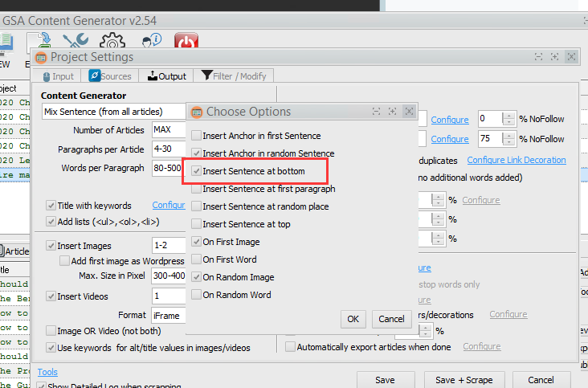
Task: Open Configure Link Decoration link
Action: pos(517,160)
